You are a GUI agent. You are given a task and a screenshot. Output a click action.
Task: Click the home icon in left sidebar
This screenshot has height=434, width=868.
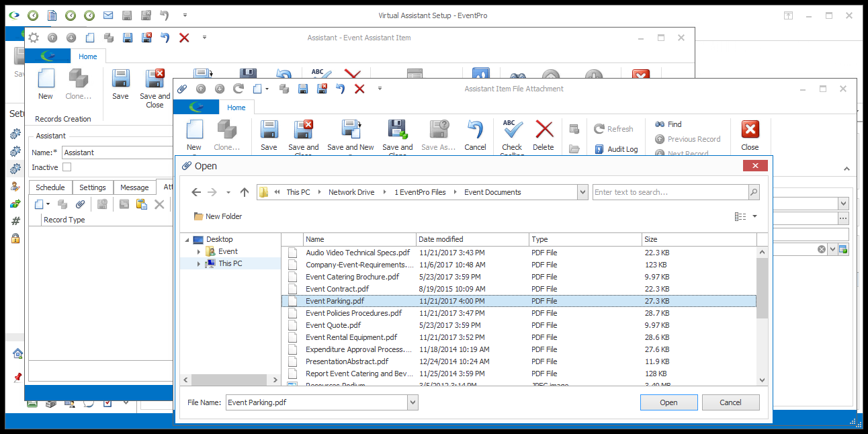pos(17,353)
